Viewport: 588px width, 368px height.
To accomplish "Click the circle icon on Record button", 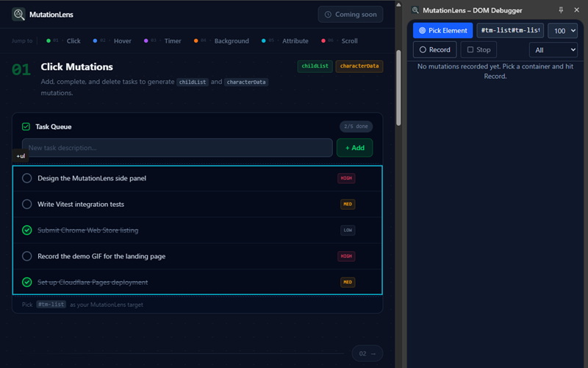I will [x=423, y=49].
